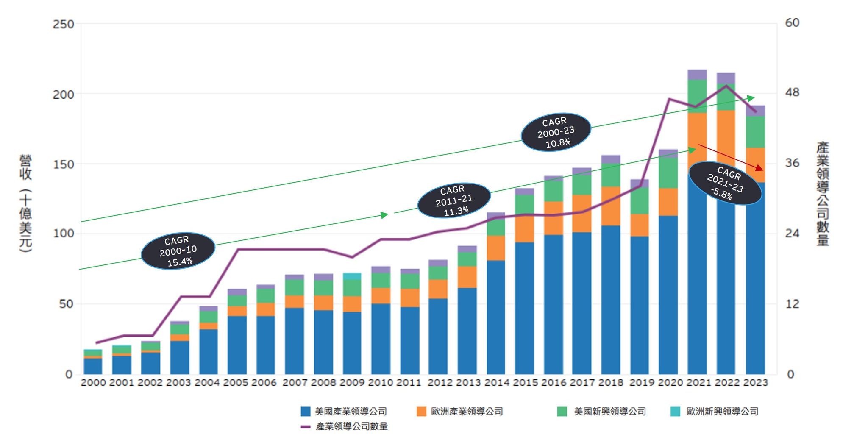Toggle the purple 產業領導公司數量 line legend marker
Image resolution: width=868 pixels, height=437 pixels.
[x=306, y=426]
